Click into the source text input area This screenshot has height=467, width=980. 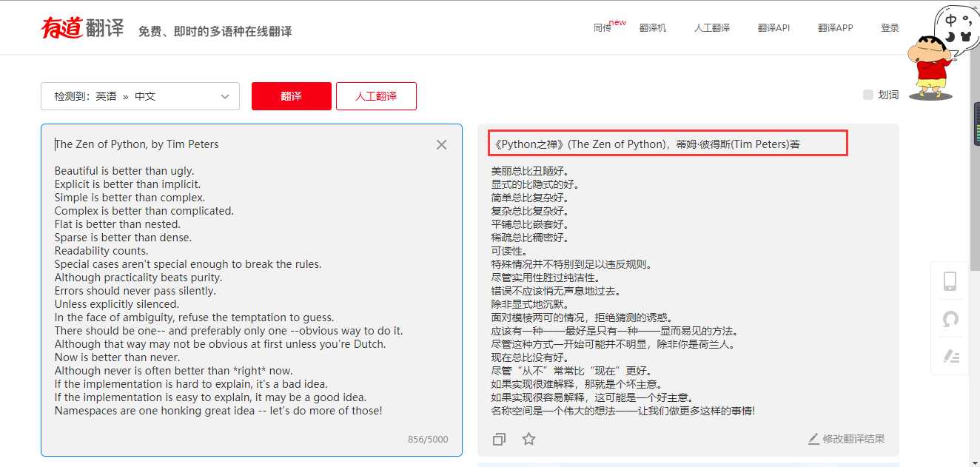(x=252, y=289)
